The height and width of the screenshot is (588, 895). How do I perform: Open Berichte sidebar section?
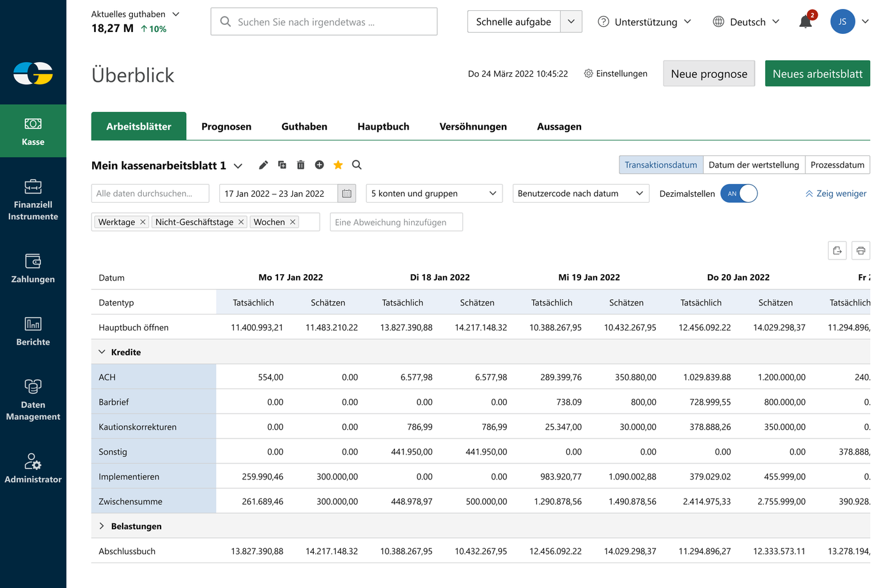33,331
